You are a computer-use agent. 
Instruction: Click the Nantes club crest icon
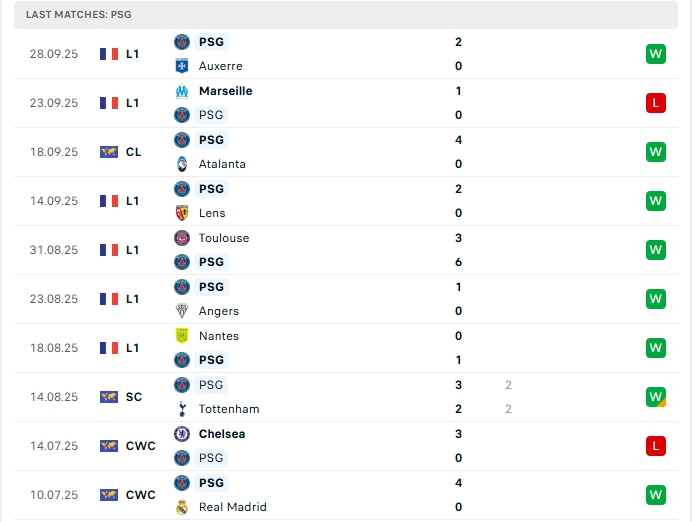point(182,336)
